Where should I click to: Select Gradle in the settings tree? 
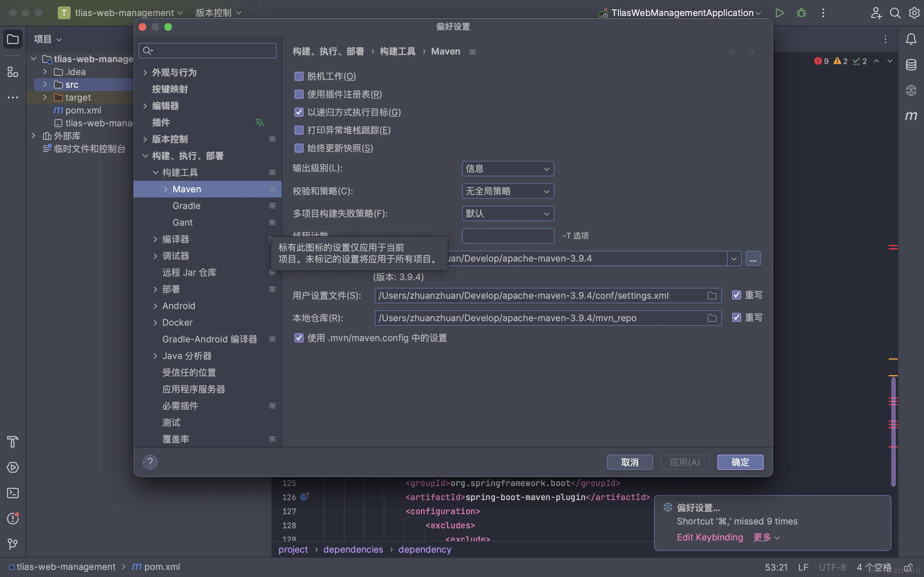[186, 206]
